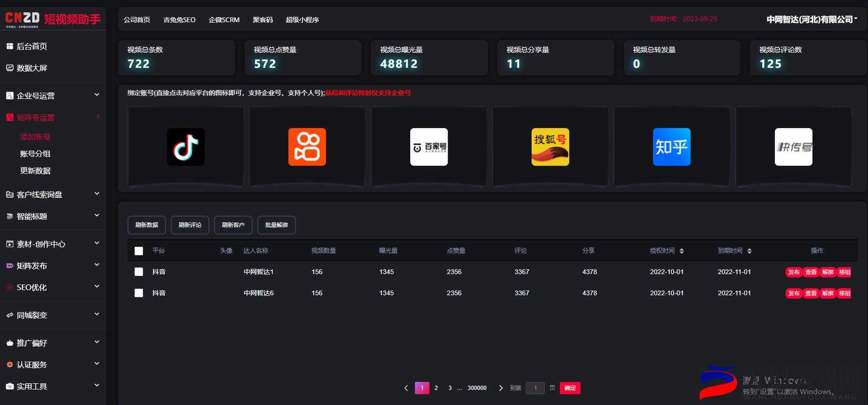
Task: Click the 客户线索询盘 sidebar icon
Action: 10,194
